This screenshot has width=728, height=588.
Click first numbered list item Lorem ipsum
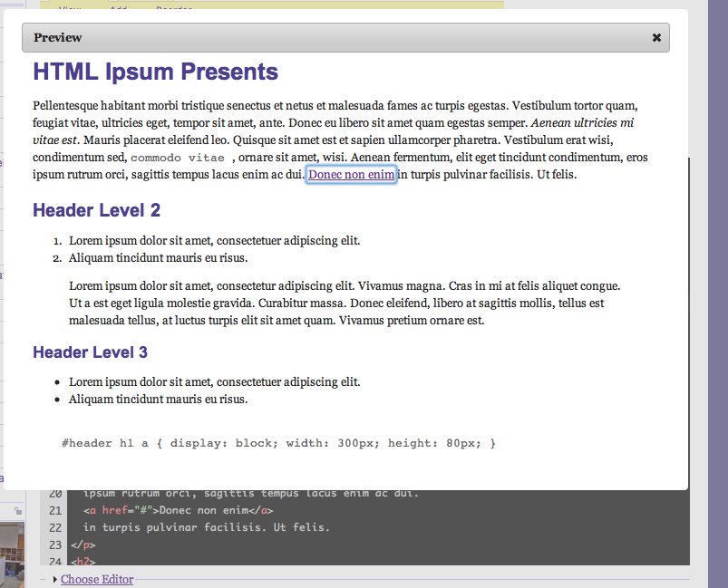[x=214, y=241]
